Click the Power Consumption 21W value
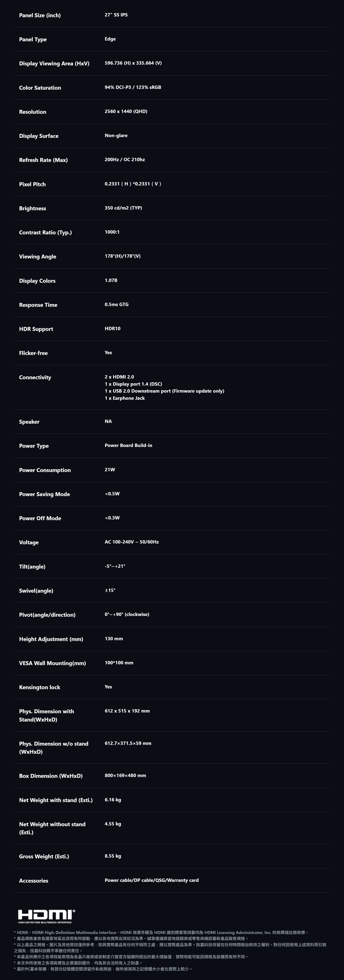This screenshot has width=344, height=980. (x=110, y=470)
